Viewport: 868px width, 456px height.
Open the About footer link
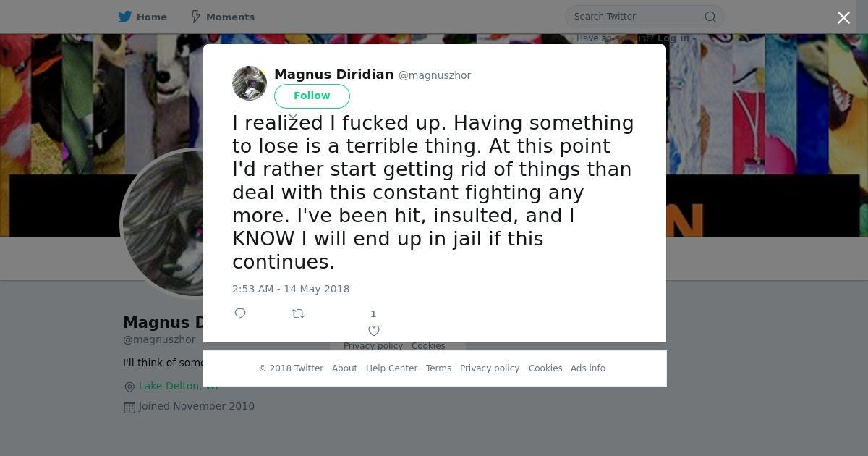[x=344, y=368]
